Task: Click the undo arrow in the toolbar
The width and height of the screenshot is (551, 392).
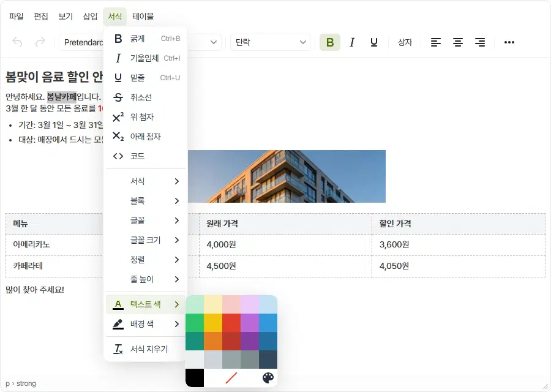Action: [x=17, y=42]
